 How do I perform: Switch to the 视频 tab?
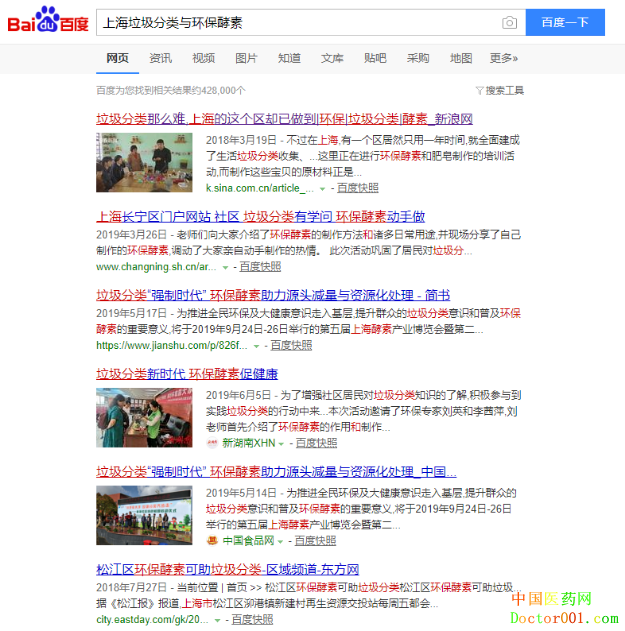tap(203, 58)
